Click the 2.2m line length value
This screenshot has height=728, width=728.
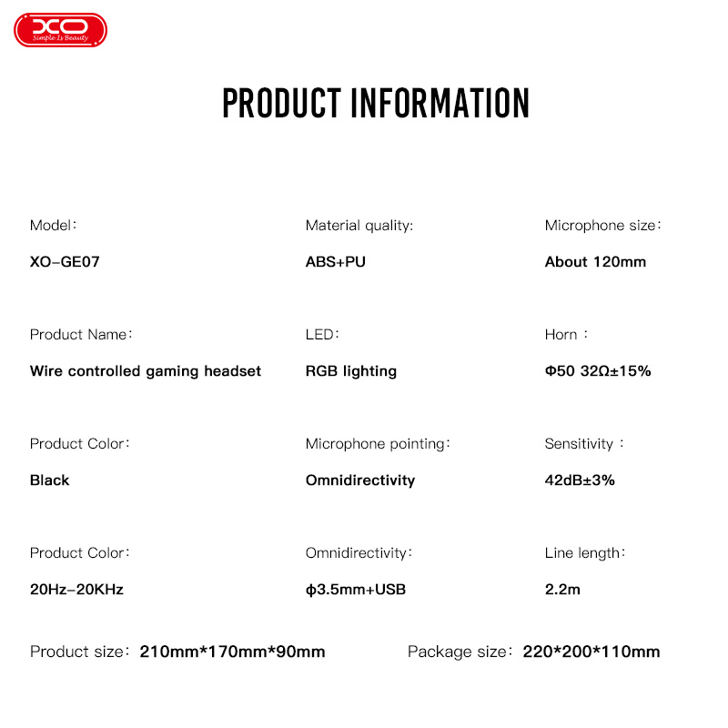tap(562, 590)
